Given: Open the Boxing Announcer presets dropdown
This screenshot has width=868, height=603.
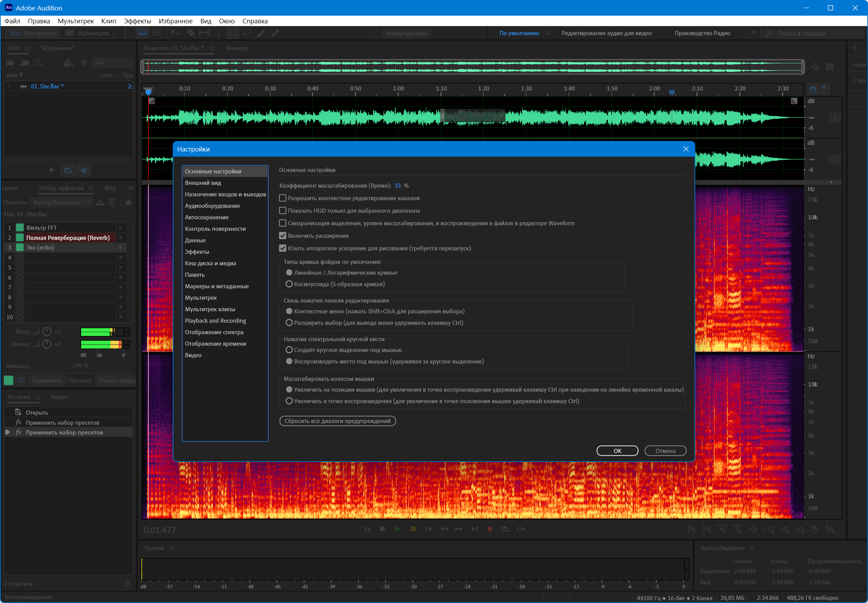Looking at the screenshot, I should 61,203.
